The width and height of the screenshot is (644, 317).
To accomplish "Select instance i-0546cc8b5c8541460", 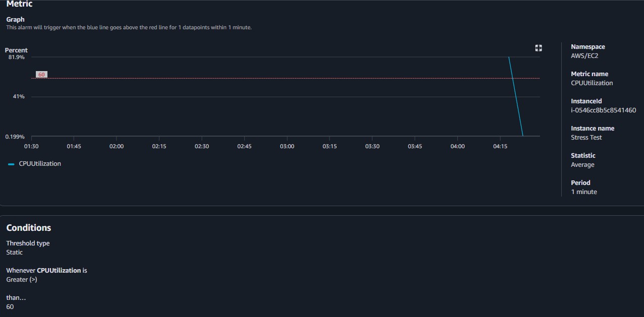I will tap(603, 110).
